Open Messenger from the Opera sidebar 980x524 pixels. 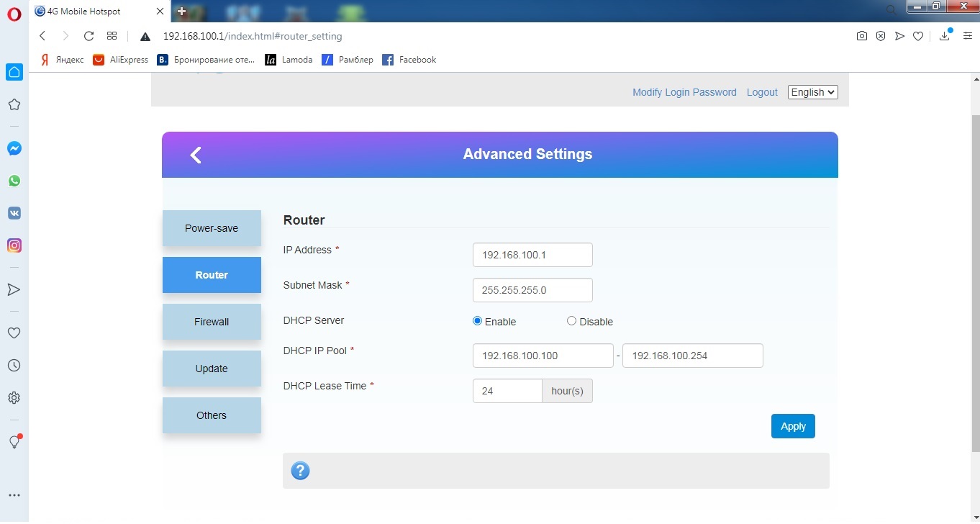click(x=14, y=148)
